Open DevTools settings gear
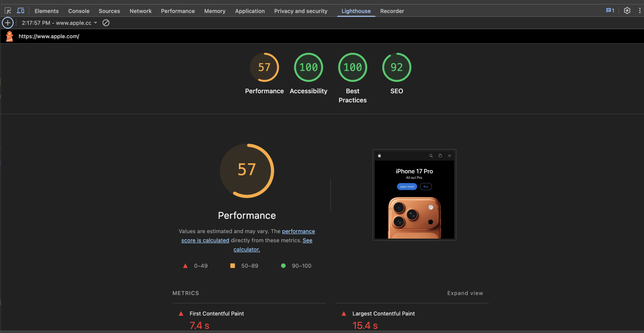This screenshot has width=644, height=333. [627, 11]
